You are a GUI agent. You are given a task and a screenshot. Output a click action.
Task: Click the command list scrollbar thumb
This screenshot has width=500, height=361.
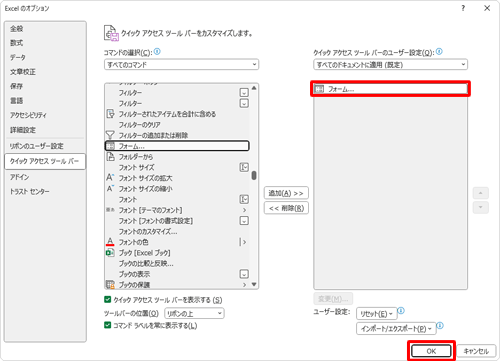click(x=254, y=175)
